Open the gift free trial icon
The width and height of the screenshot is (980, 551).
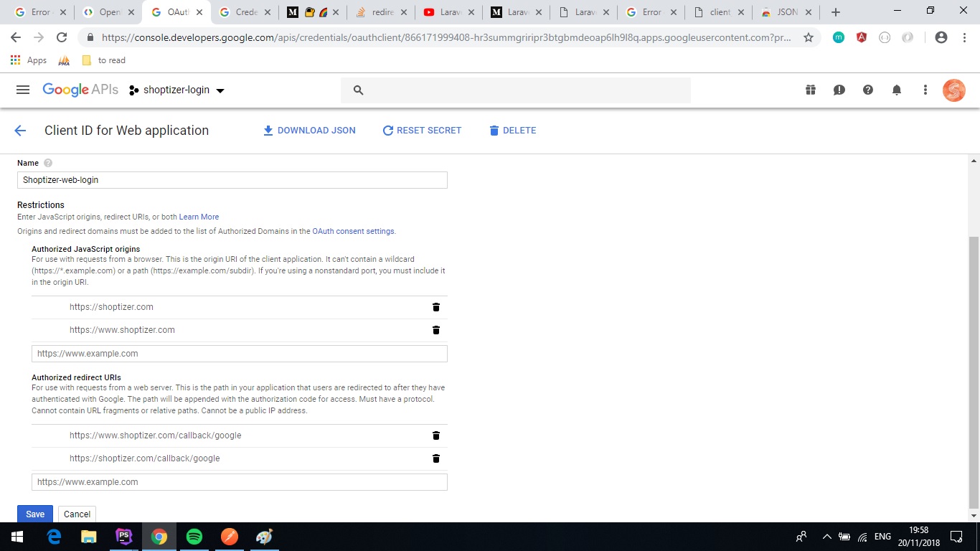(811, 90)
